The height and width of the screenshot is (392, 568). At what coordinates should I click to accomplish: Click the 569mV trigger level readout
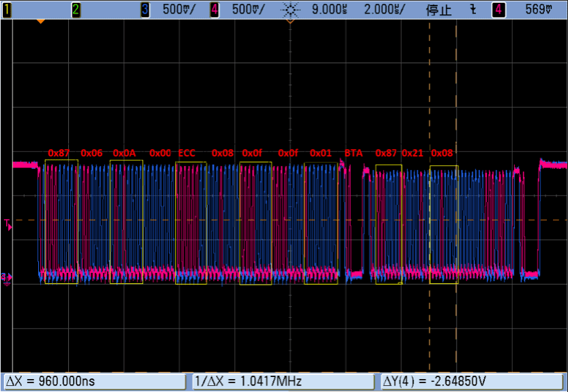[539, 10]
